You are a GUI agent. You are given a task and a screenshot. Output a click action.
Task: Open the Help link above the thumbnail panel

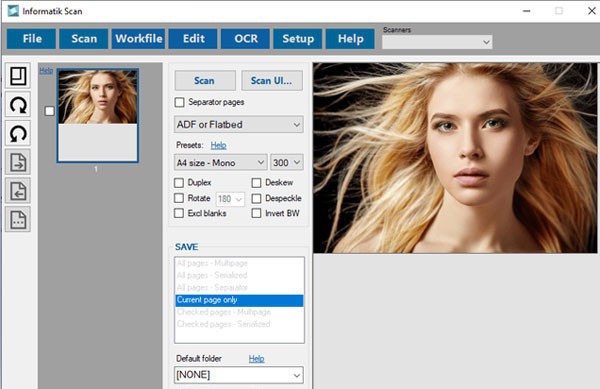coord(46,70)
